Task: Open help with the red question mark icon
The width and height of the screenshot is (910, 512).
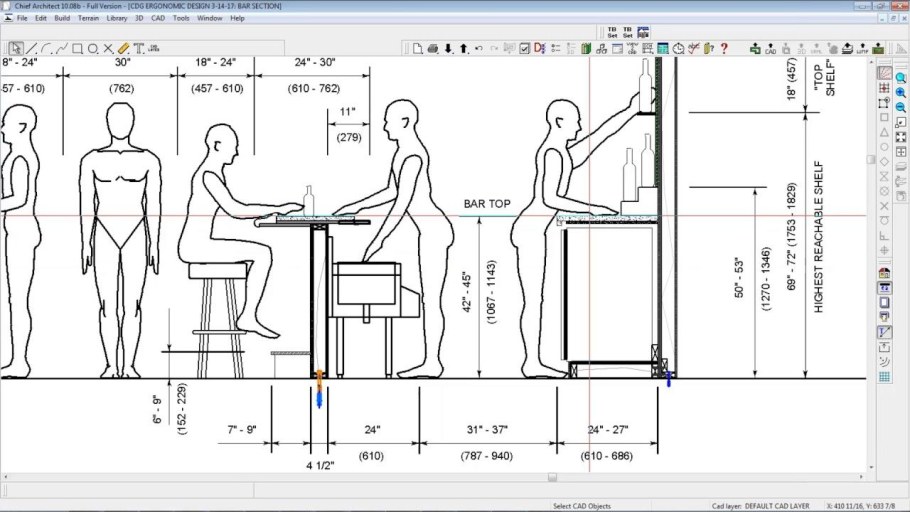Action: pyautogui.click(x=724, y=48)
